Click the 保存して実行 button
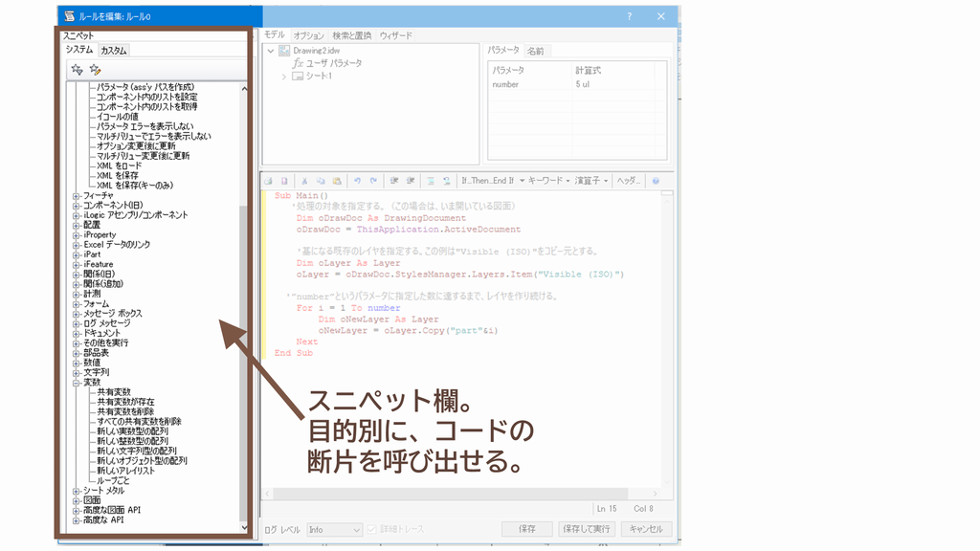Screen dimensions: 980x551 point(587,529)
